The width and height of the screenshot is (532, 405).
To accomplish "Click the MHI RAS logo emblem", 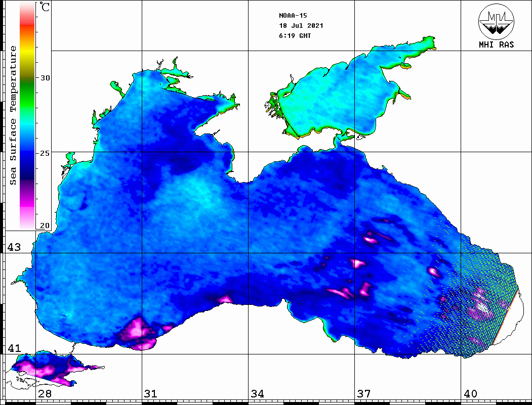I will [496, 21].
